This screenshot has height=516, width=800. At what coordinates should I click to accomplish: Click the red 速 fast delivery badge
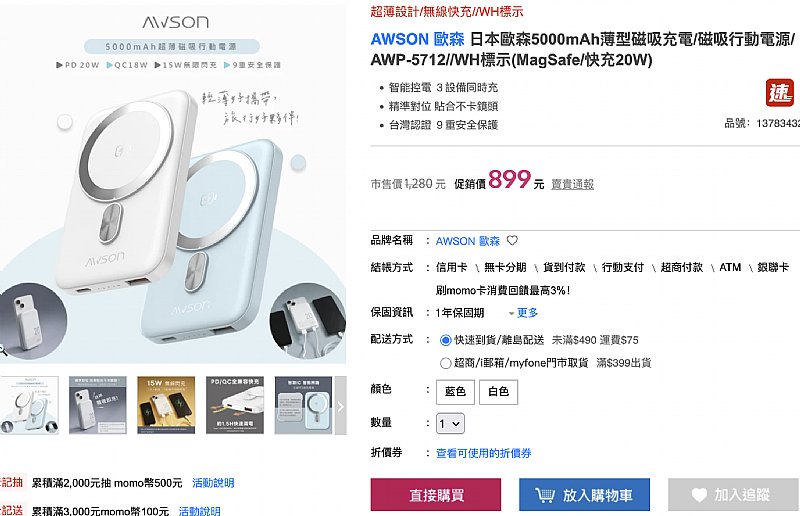tap(780, 92)
